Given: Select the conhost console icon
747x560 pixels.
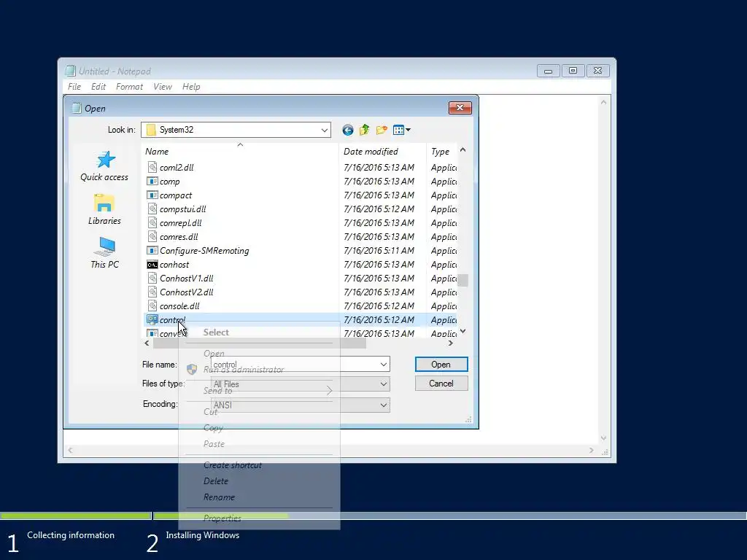Looking at the screenshot, I should [152, 264].
